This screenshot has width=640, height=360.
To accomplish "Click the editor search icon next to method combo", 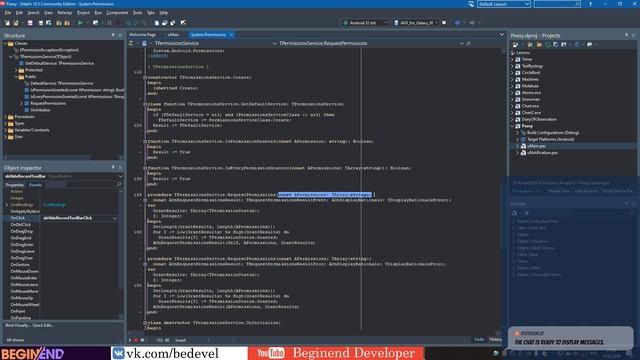I will 469,43.
